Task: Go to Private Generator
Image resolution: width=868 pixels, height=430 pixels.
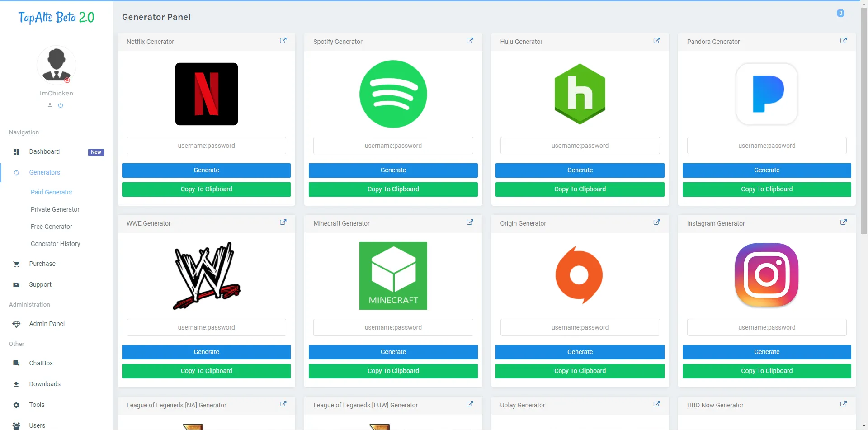Action: (x=55, y=209)
